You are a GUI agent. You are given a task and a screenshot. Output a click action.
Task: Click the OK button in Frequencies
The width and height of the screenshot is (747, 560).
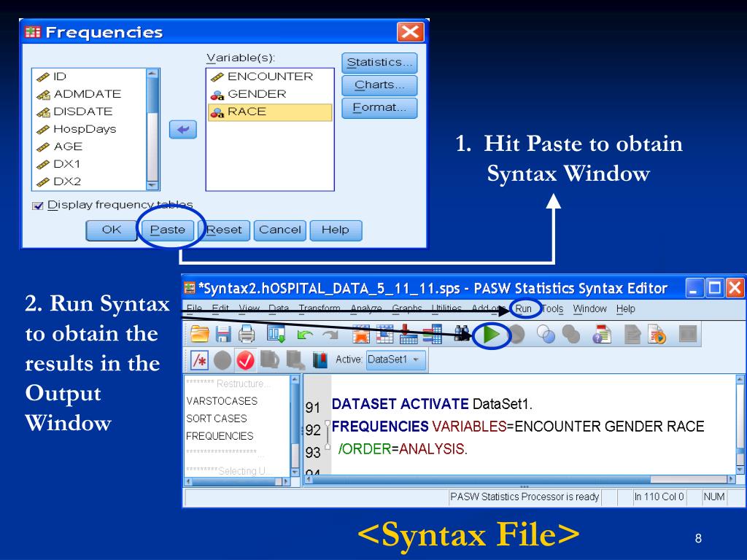tap(112, 230)
